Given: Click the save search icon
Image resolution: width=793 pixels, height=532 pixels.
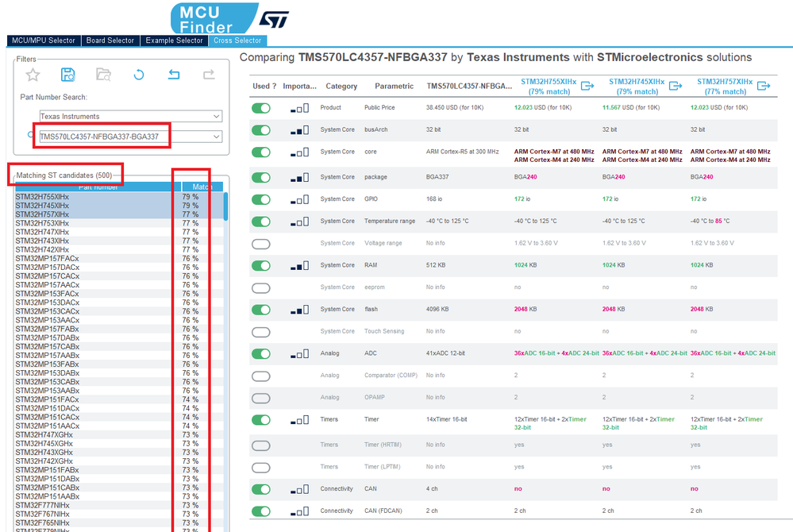Looking at the screenshot, I should (x=67, y=75).
